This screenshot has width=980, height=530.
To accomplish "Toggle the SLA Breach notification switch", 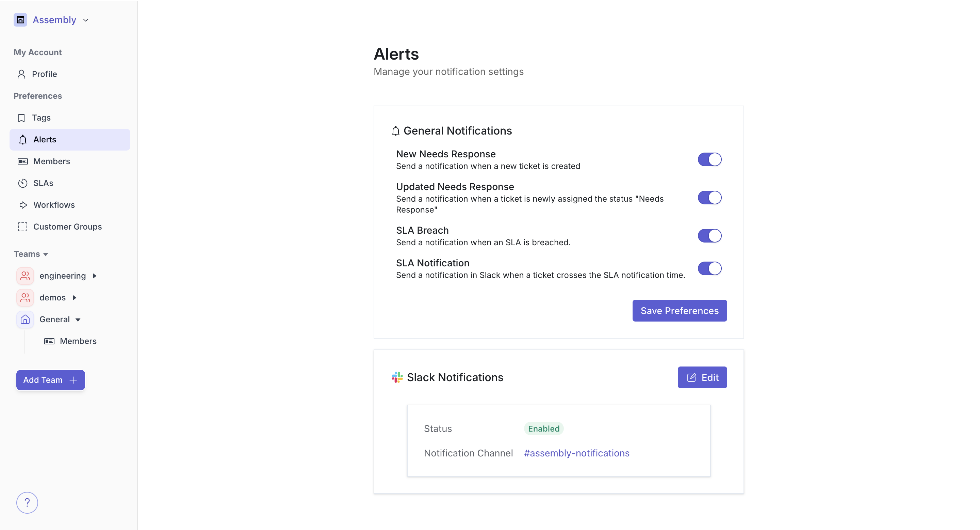I will pyautogui.click(x=709, y=236).
